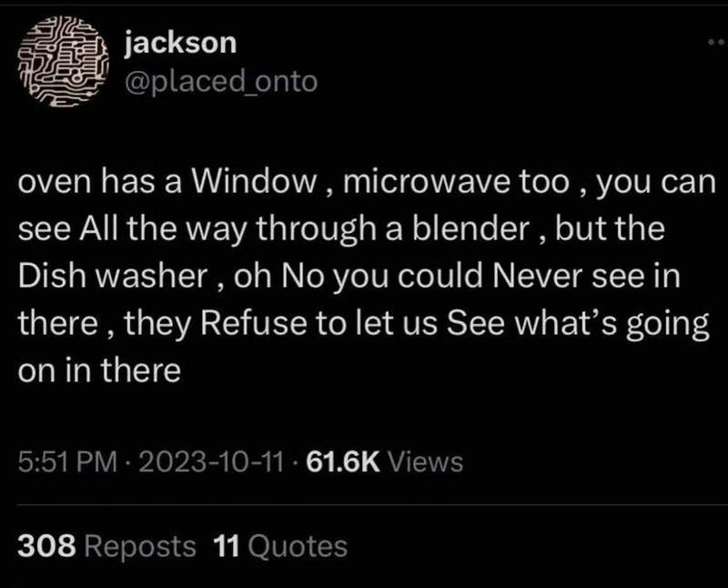Open the more options dots menu
Viewport: 728px width, 588px height.
[716, 42]
